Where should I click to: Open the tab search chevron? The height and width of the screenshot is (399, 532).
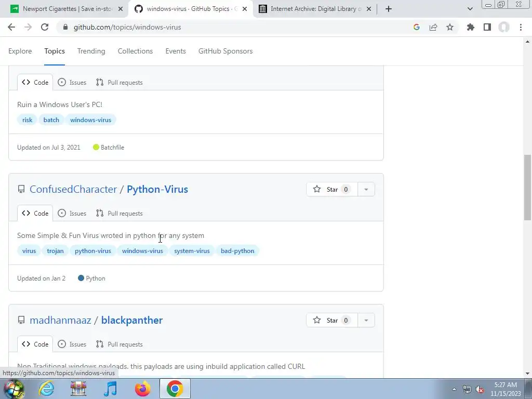[470, 9]
